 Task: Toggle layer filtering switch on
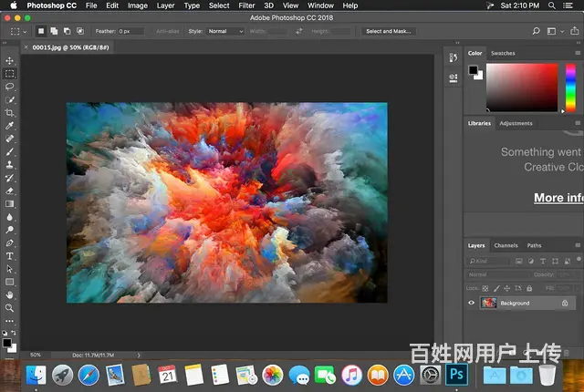pyautogui.click(x=579, y=259)
